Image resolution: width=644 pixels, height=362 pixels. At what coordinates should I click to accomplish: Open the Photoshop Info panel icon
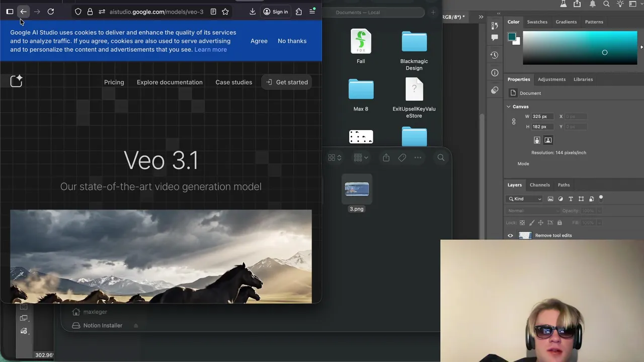[495, 73]
